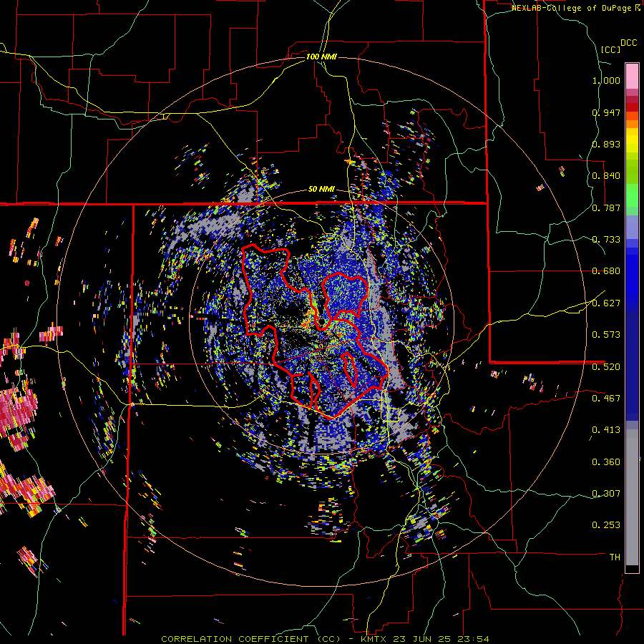The image size is (644, 644).
Task: Click the 0.627 legend value
Action: pyautogui.click(x=606, y=303)
